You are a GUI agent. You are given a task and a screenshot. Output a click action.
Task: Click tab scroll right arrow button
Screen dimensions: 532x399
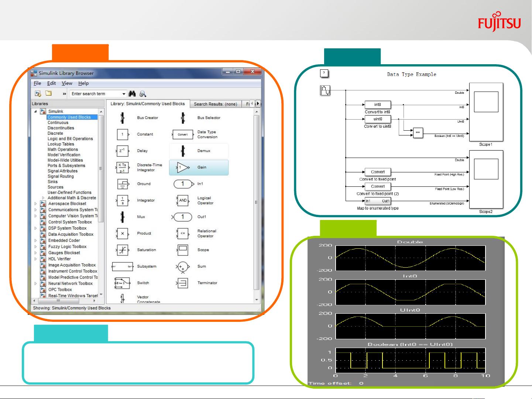point(258,104)
